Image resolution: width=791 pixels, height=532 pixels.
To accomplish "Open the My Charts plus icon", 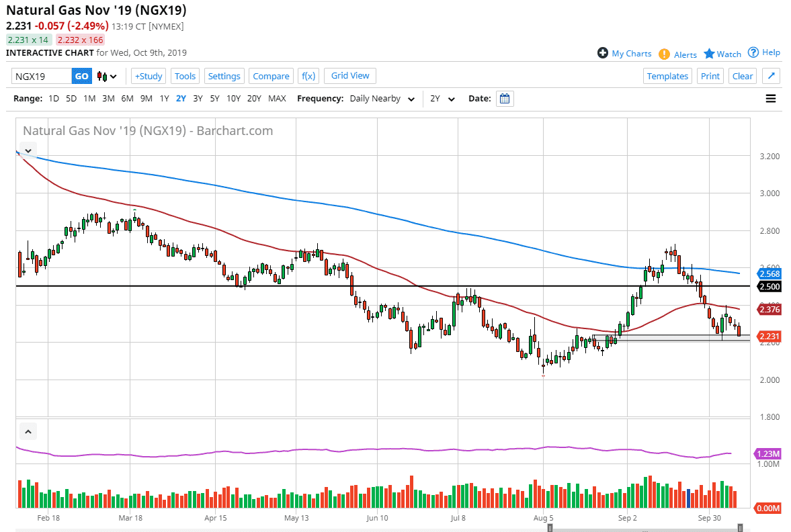I will [602, 53].
